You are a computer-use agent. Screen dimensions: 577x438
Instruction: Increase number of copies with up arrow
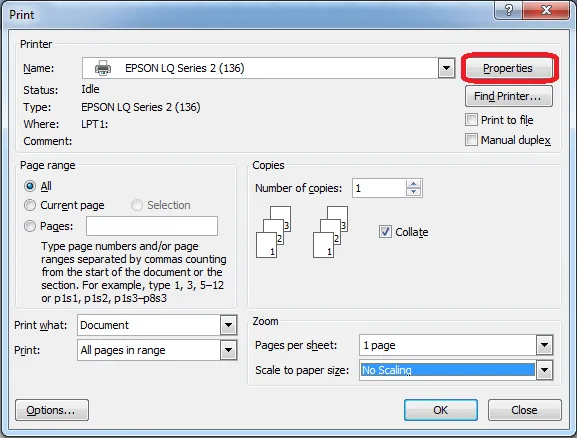(x=413, y=184)
